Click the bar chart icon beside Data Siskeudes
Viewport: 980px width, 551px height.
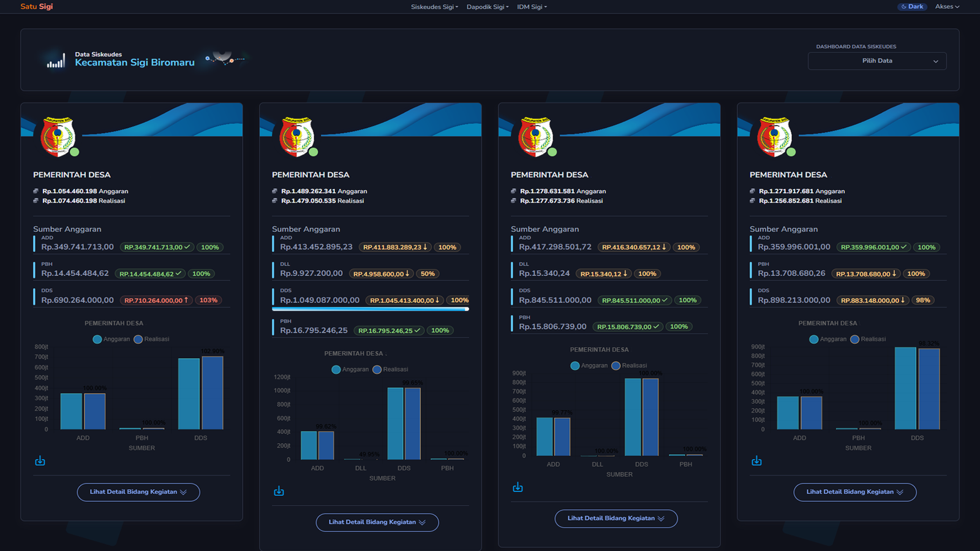click(56, 60)
